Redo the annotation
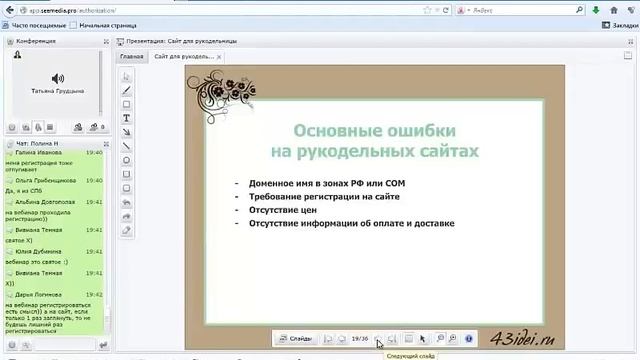The height and width of the screenshot is (360, 640). pos(127,216)
